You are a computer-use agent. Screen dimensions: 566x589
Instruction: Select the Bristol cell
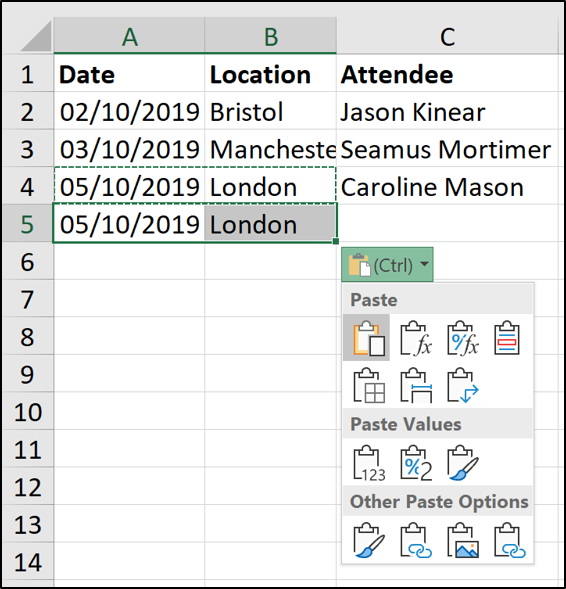pyautogui.click(x=270, y=111)
